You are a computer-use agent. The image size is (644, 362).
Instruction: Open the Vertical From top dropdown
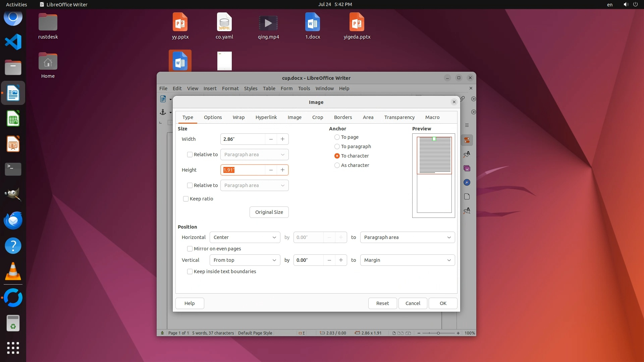(245, 260)
